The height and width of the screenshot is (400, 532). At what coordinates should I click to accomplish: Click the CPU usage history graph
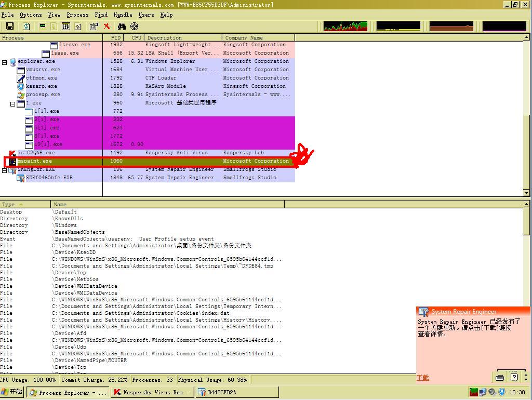[x=345, y=26]
